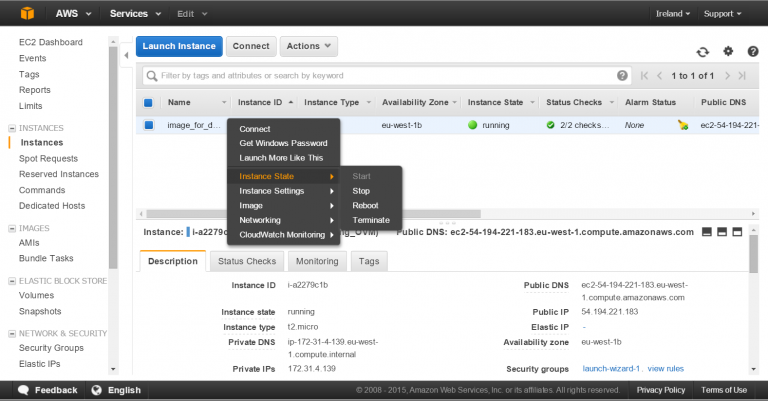Switch to the Monitoring tab
This screenshot has height=401, width=768.
pos(317,261)
